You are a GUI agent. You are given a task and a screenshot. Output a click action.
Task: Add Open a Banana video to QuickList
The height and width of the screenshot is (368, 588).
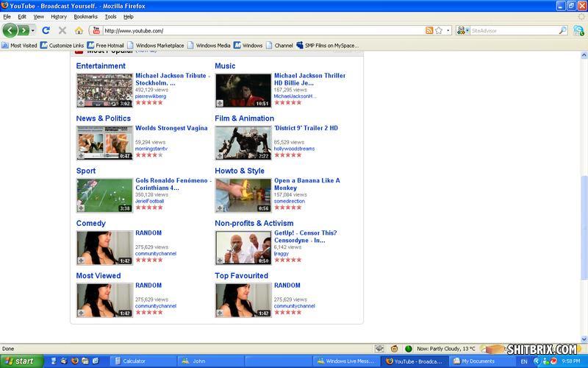point(220,208)
